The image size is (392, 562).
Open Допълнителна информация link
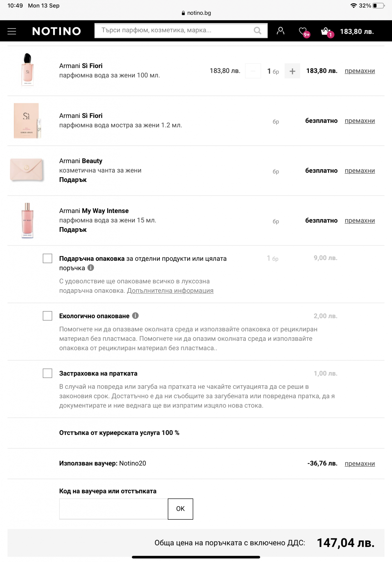click(x=170, y=291)
